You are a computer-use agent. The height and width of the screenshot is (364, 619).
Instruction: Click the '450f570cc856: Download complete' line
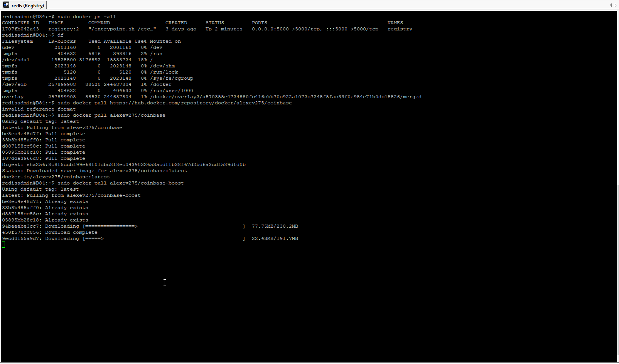(x=50, y=232)
